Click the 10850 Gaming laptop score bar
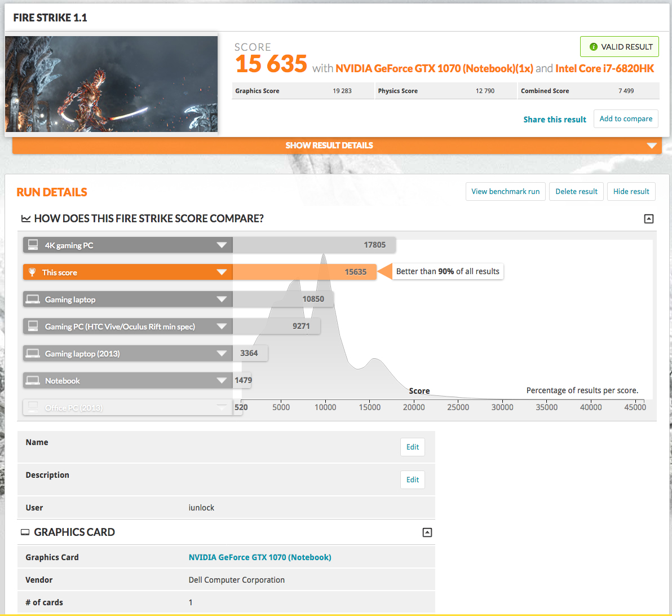The height and width of the screenshot is (616, 672). (x=283, y=299)
